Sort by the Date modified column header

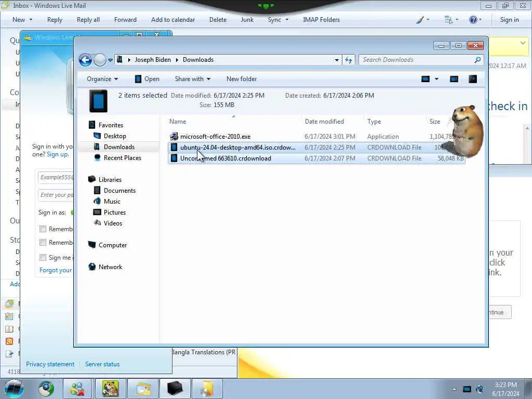point(324,122)
